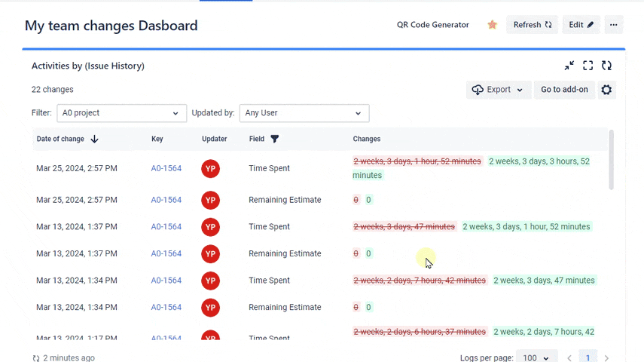Click the star favorite icon

[492, 25]
